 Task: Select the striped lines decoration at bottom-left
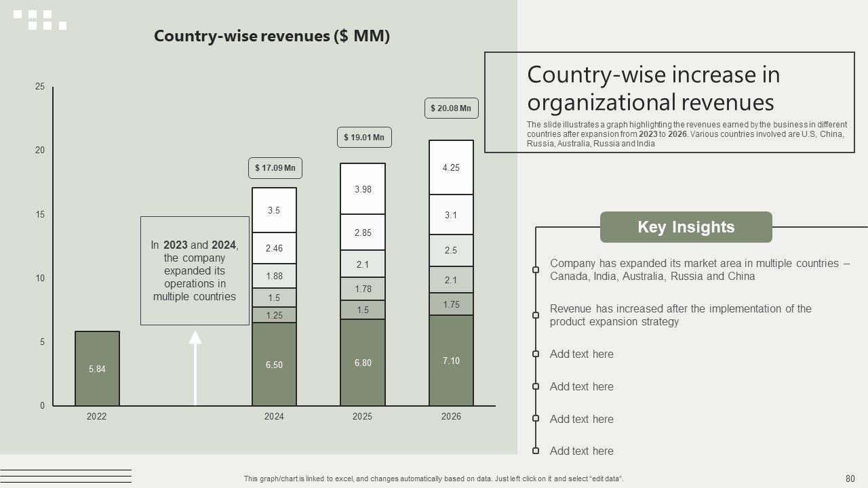point(66,476)
